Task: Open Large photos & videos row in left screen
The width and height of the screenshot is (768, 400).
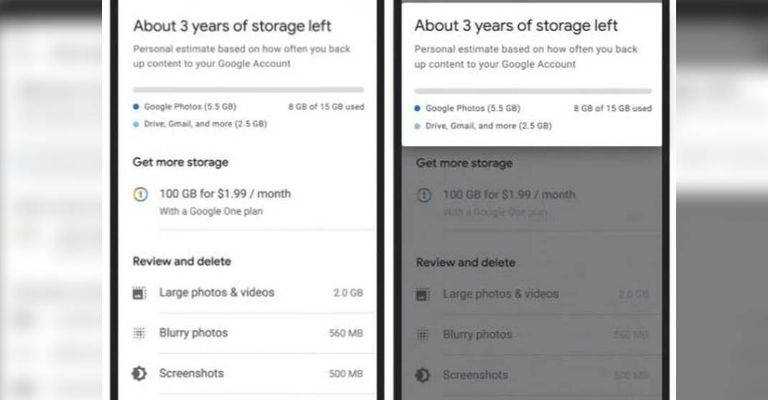Action: tap(216, 292)
